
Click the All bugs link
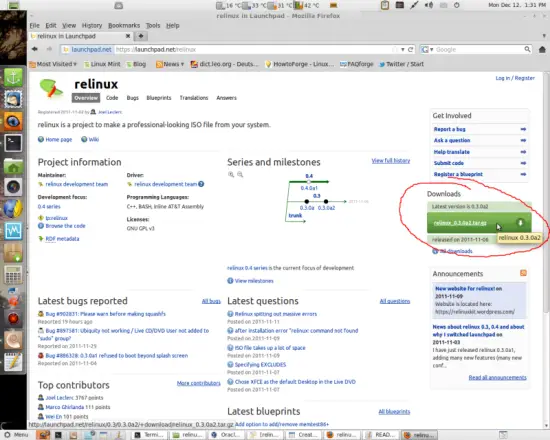pyautogui.click(x=211, y=301)
